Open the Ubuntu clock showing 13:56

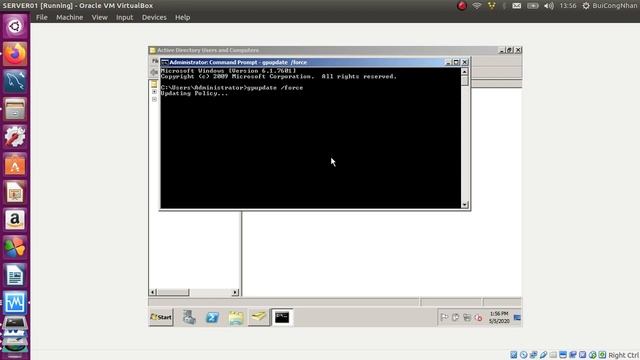click(568, 6)
